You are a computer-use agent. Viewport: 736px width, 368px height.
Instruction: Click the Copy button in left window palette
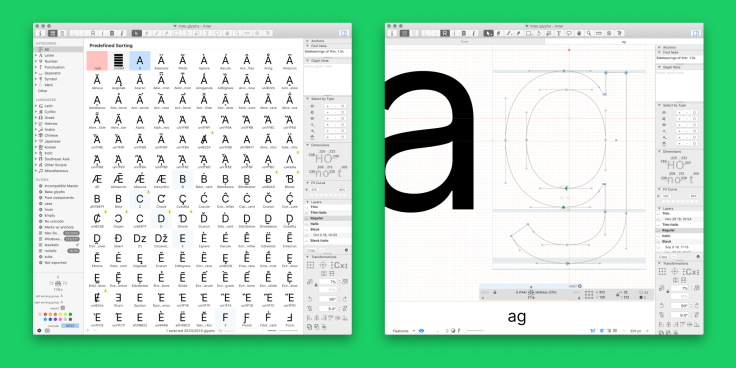coord(311,250)
